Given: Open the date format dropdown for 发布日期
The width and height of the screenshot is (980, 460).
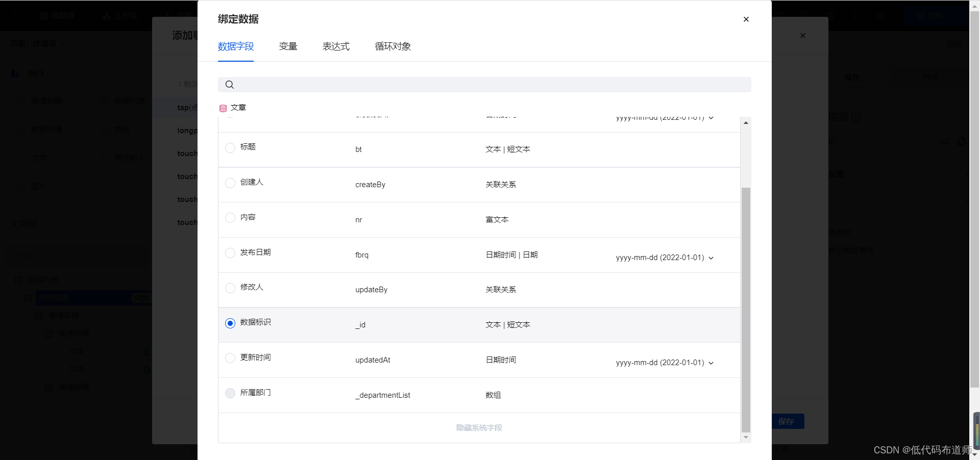Looking at the screenshot, I should coord(665,258).
